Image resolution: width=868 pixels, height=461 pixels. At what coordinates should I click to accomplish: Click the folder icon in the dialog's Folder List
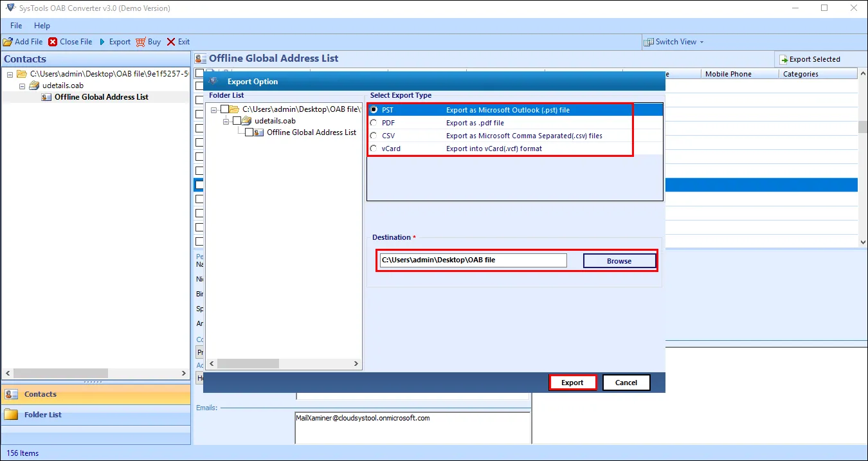[235, 109]
